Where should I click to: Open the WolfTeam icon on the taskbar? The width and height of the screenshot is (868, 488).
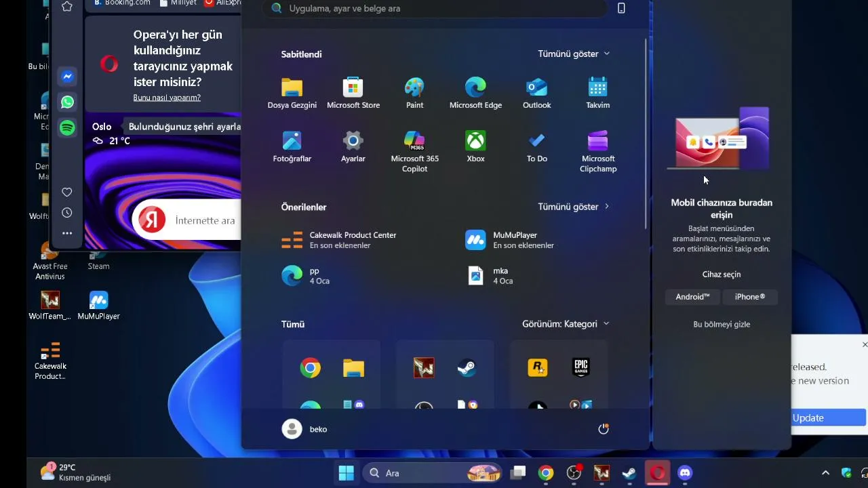click(x=601, y=473)
